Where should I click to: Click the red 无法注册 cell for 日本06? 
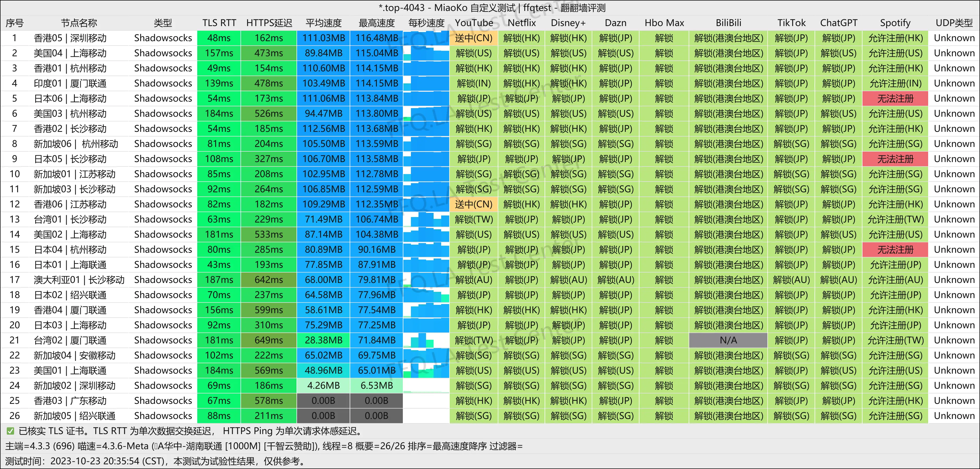click(x=895, y=98)
